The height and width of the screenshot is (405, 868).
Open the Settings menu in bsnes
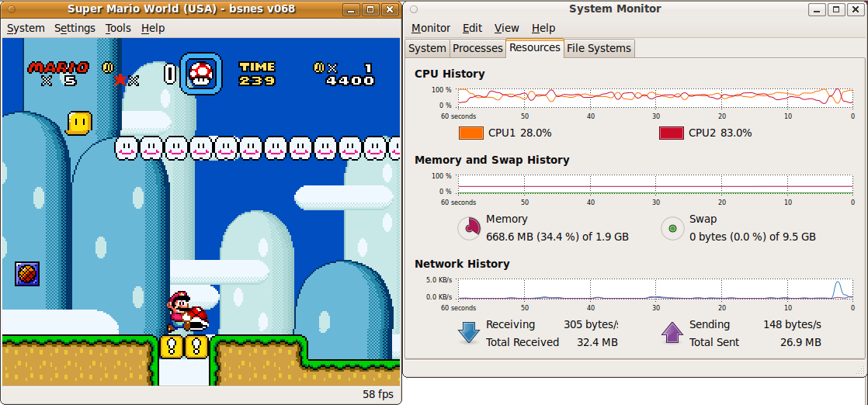(75, 28)
